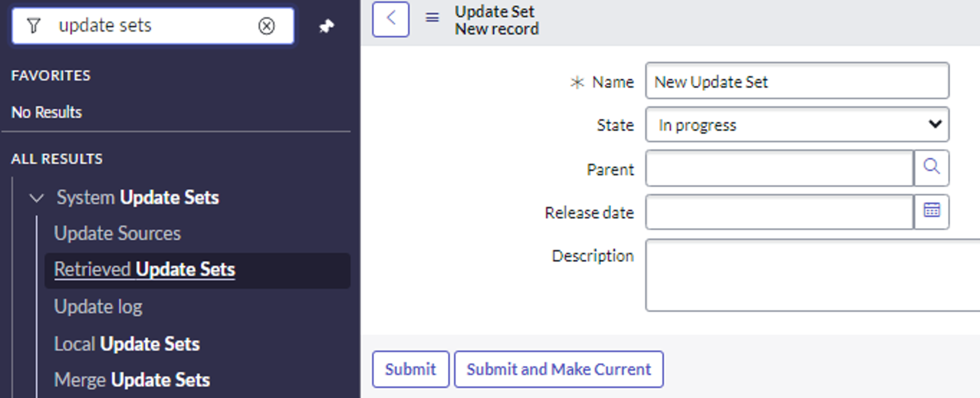Open the State dropdown

[x=935, y=124]
